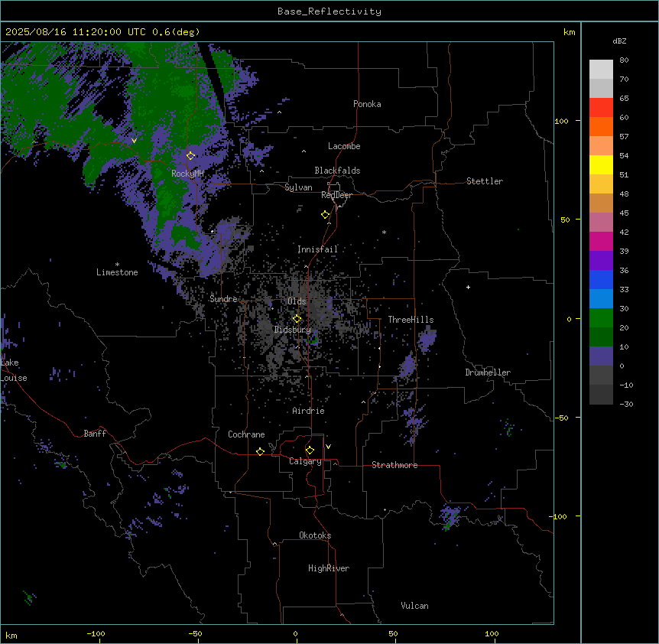Select the magenta 42-39 dBZ legend swatch
Viewport: 659px width, 644px height.
[601, 241]
